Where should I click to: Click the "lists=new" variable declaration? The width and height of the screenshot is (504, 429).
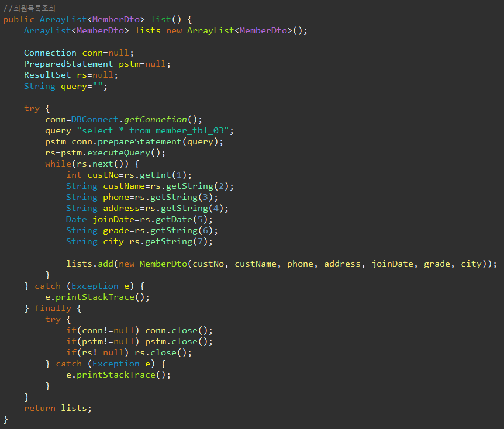[158, 31]
